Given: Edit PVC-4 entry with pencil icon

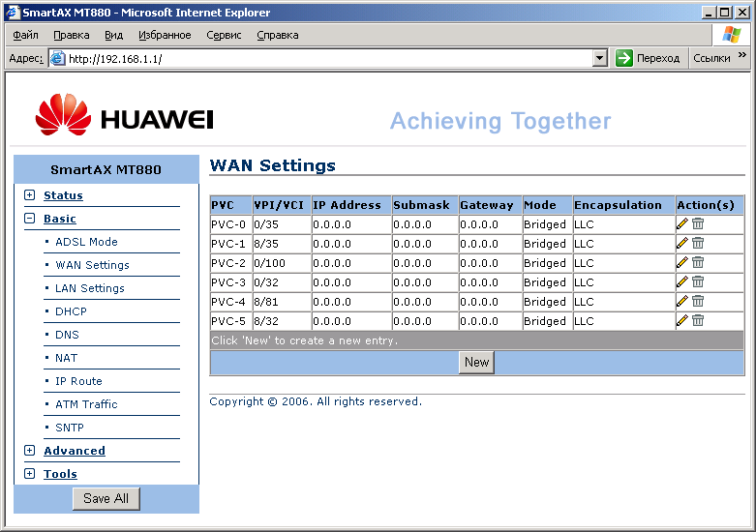Looking at the screenshot, I should tap(681, 301).
